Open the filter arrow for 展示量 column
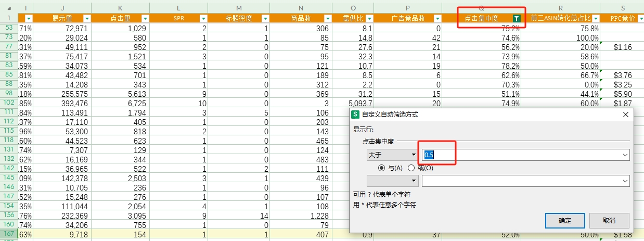The image size is (644, 241). click(x=87, y=18)
